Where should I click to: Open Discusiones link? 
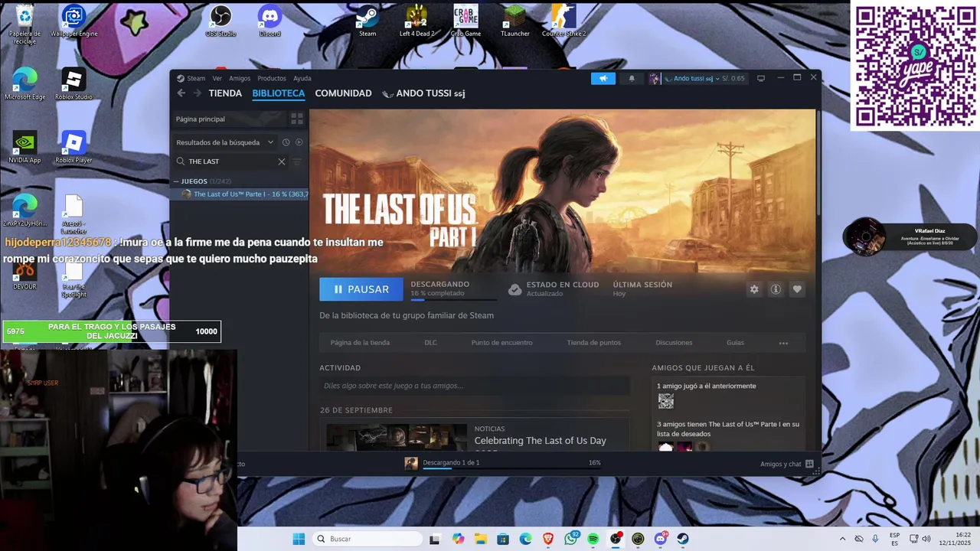(674, 343)
